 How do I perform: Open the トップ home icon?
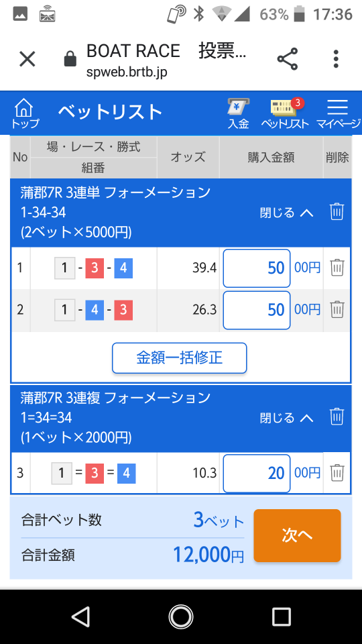click(25, 113)
